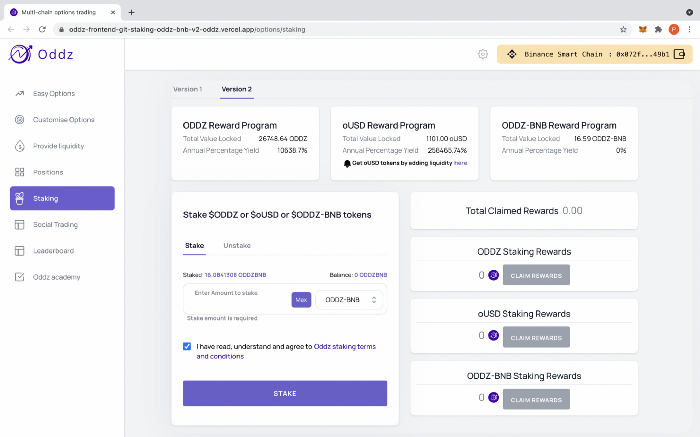Click Max amount button
Viewport: 700px width, 437px height.
pos(301,300)
